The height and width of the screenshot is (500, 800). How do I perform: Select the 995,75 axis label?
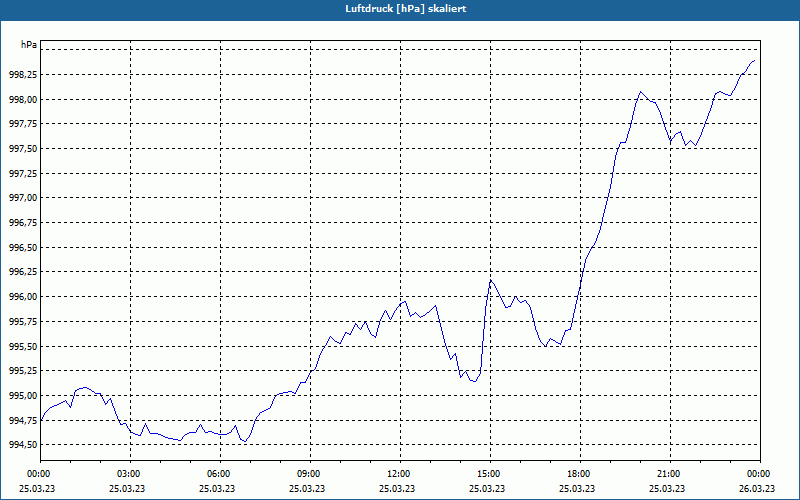[23, 321]
